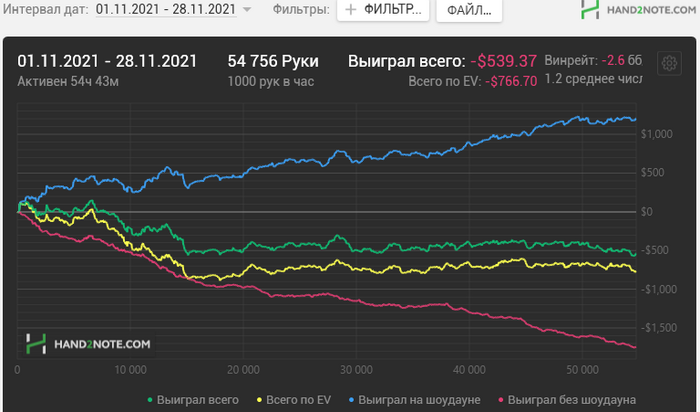Image resolution: width=700 pixels, height=412 pixels.
Task: Click the 1000 рук в час label
Action: coord(271,81)
